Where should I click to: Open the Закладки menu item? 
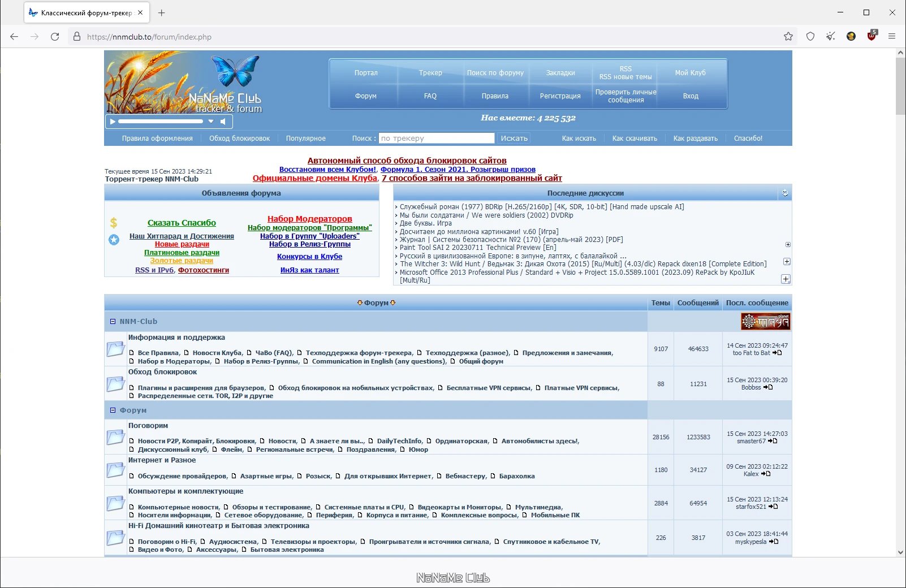coord(560,73)
